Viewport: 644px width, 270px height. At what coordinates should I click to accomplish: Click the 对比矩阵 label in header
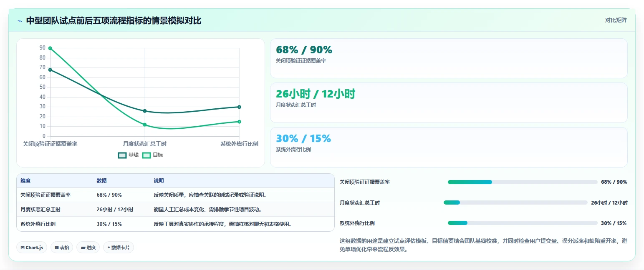click(616, 20)
